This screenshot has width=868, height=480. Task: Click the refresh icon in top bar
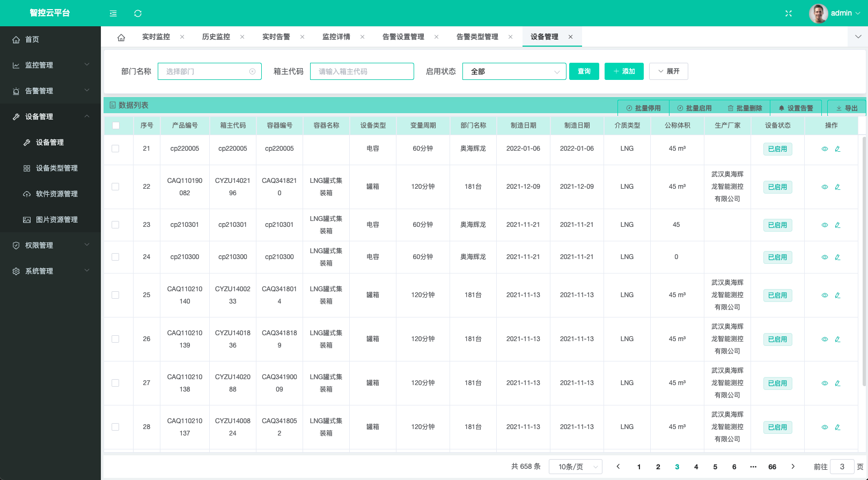click(138, 13)
